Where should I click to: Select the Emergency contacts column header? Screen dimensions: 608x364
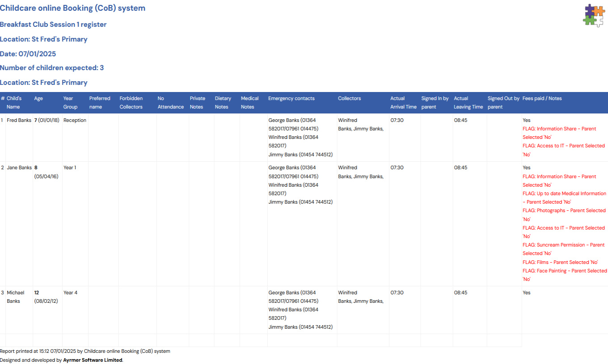(x=291, y=99)
